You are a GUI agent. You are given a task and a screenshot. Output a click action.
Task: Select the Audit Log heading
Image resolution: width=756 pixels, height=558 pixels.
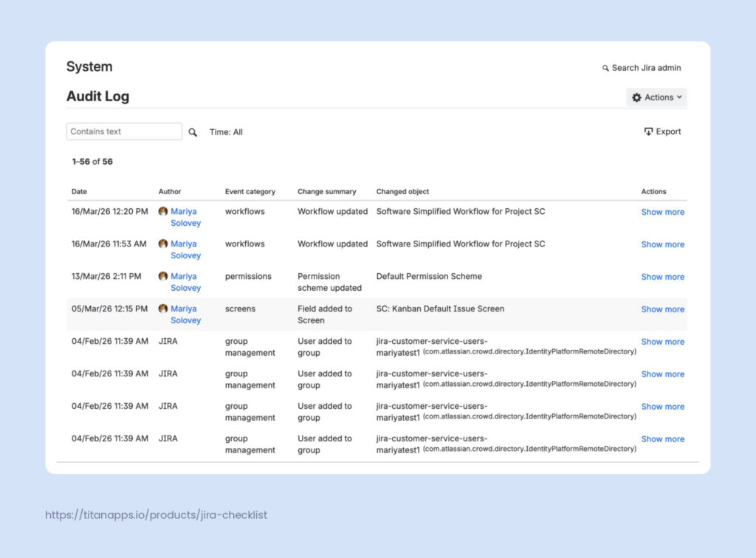click(98, 96)
